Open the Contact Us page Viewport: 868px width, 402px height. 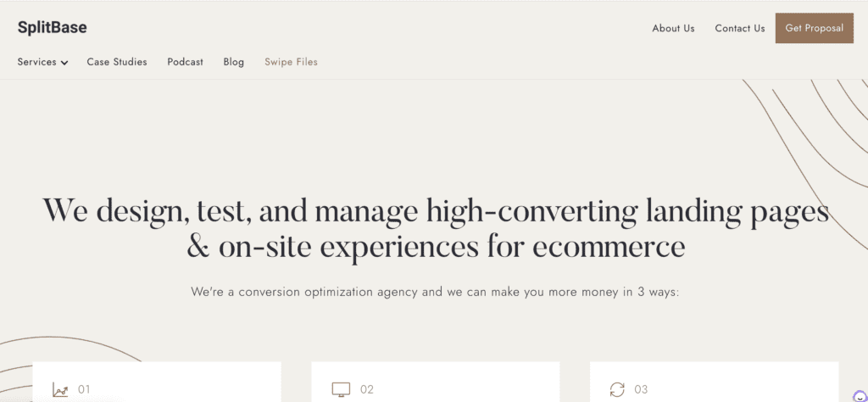[x=739, y=28]
